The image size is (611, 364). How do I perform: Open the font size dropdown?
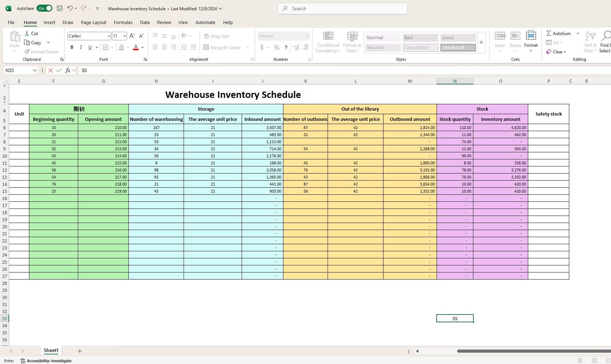125,36
